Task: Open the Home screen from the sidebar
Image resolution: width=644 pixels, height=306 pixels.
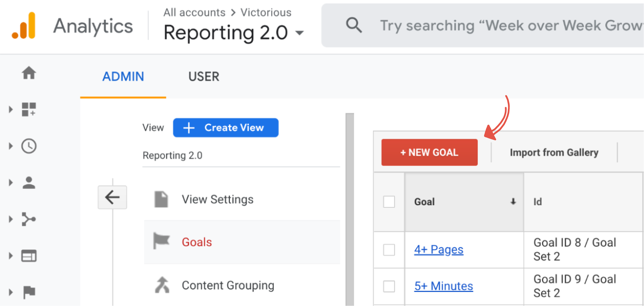Action: [29, 73]
